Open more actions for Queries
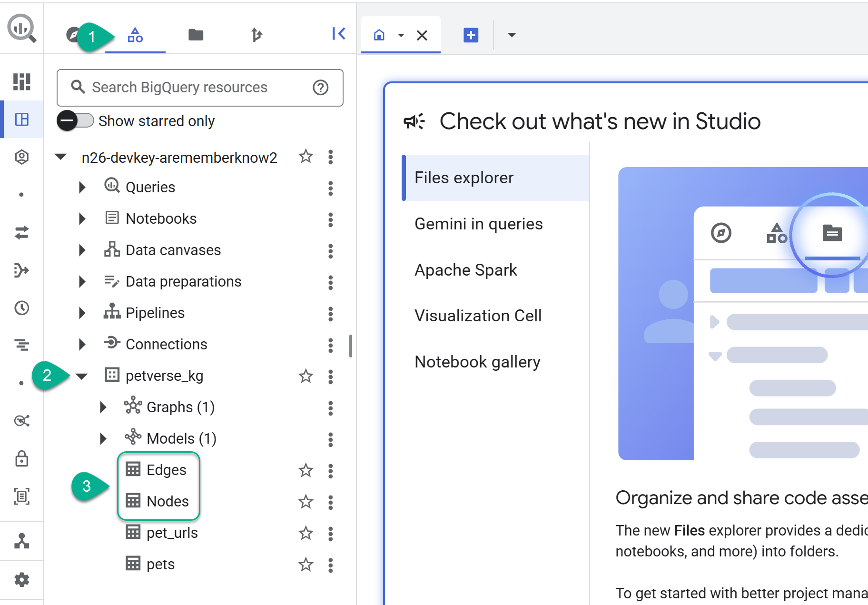The image size is (868, 605). [330, 188]
